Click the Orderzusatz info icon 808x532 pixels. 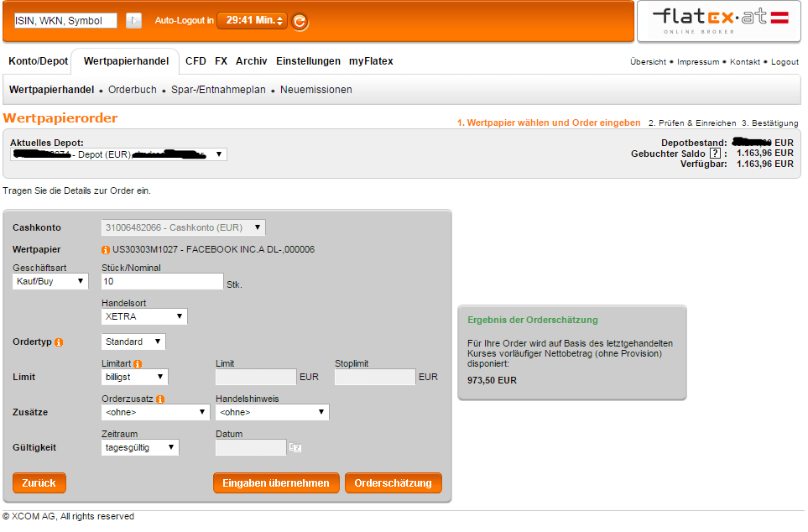coord(159,399)
